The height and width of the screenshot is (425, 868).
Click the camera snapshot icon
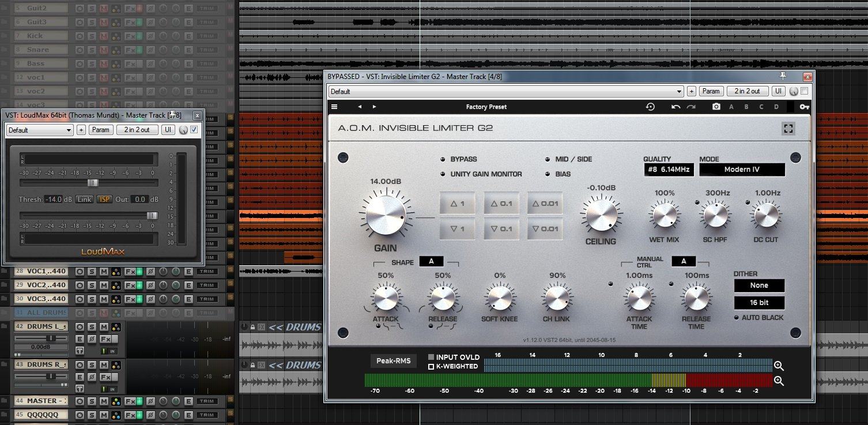click(716, 107)
